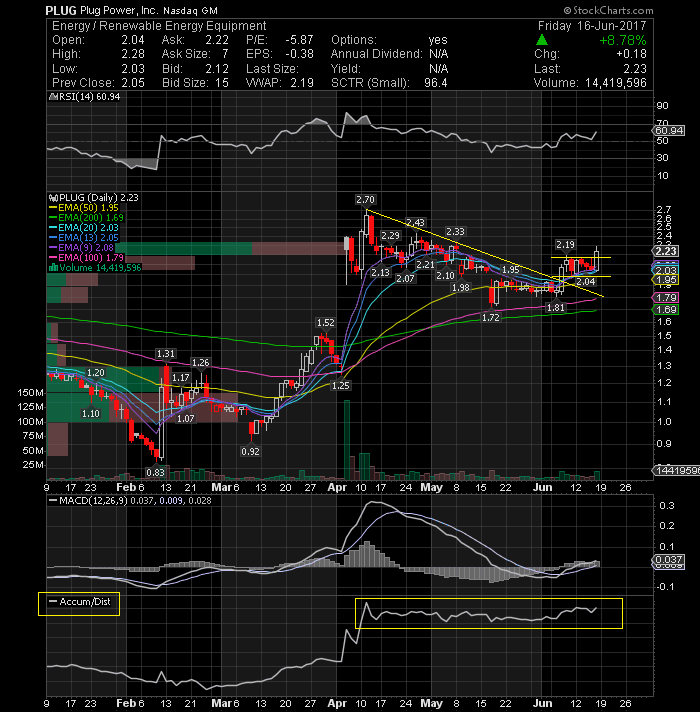Image resolution: width=700 pixels, height=712 pixels.
Task: Click the Accum/Dist indicator label
Action: [80, 602]
